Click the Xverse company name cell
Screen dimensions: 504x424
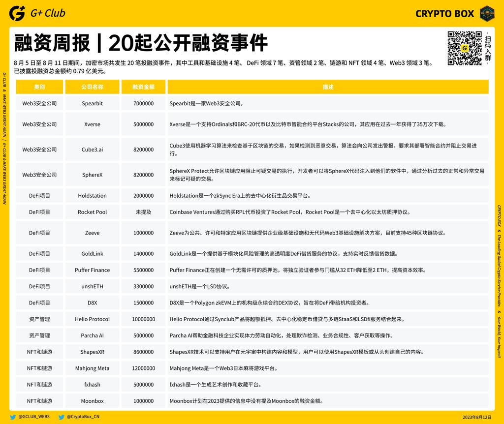92,124
